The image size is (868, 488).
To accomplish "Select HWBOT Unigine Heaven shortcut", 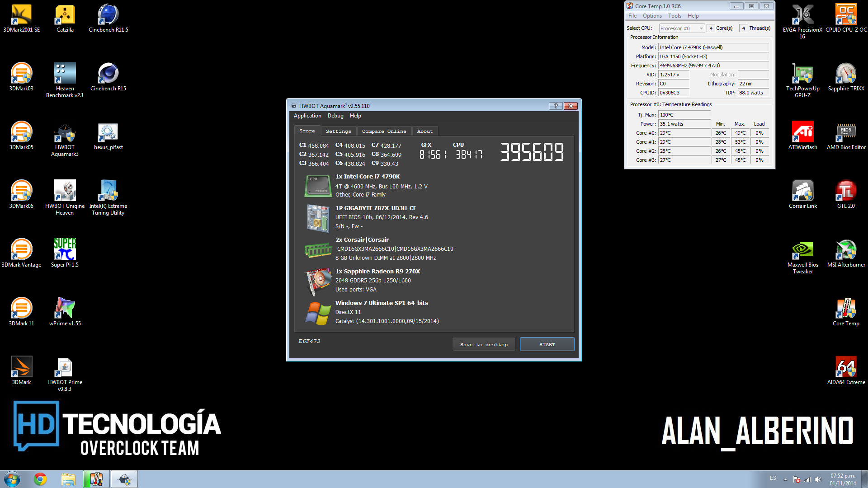I will 65,197.
